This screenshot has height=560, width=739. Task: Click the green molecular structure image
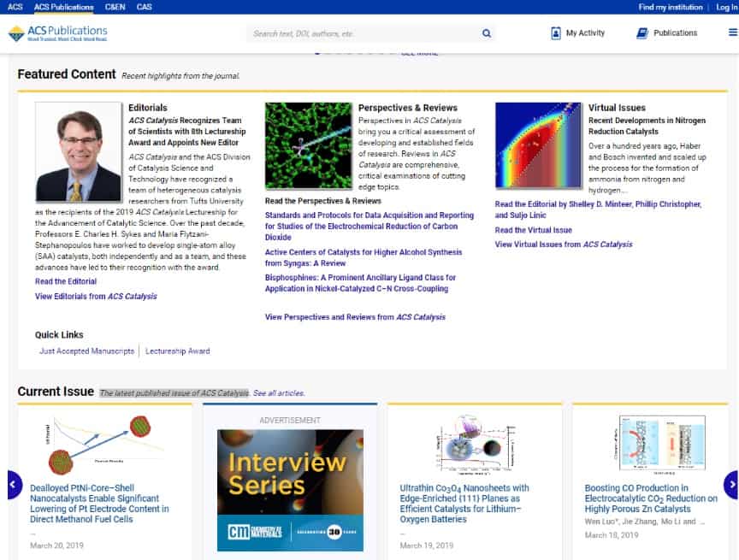(308, 145)
